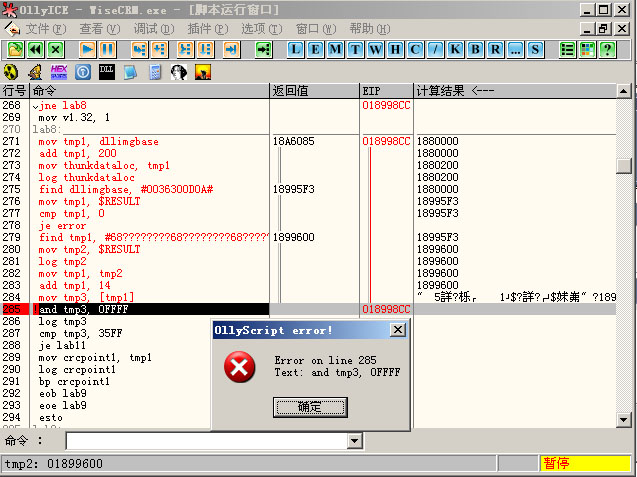Click the EIP column header
Image resolution: width=637 pixels, height=477 pixels.
pos(386,91)
